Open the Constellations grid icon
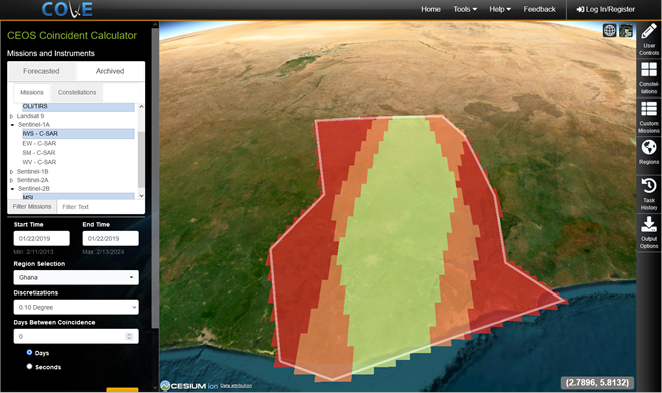Viewport: 662px width, 393px height. click(x=648, y=70)
